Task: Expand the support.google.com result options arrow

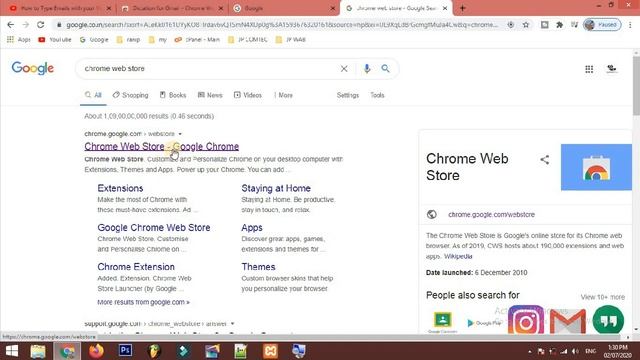Action: [x=232, y=324]
